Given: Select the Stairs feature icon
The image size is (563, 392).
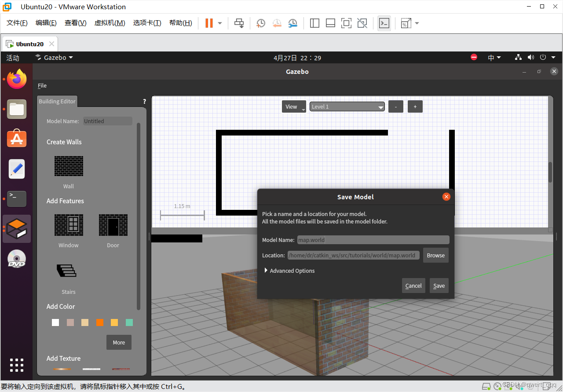Looking at the screenshot, I should click(66, 271).
